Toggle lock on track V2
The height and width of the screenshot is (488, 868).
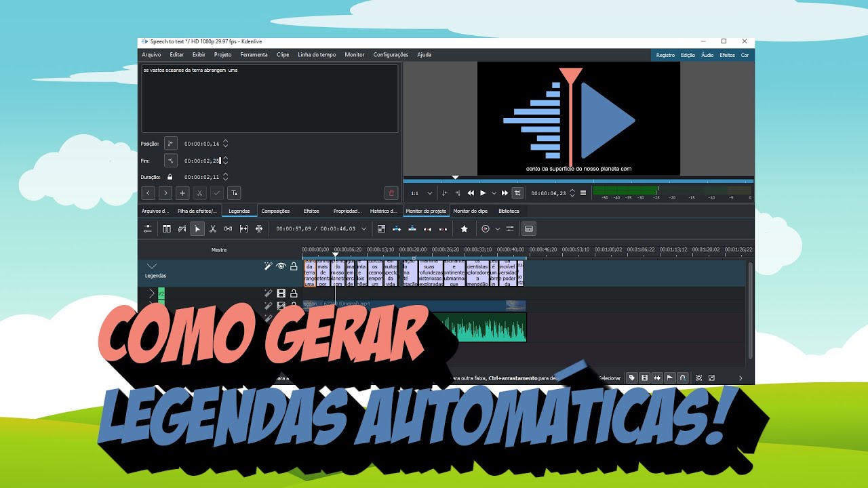point(294,293)
